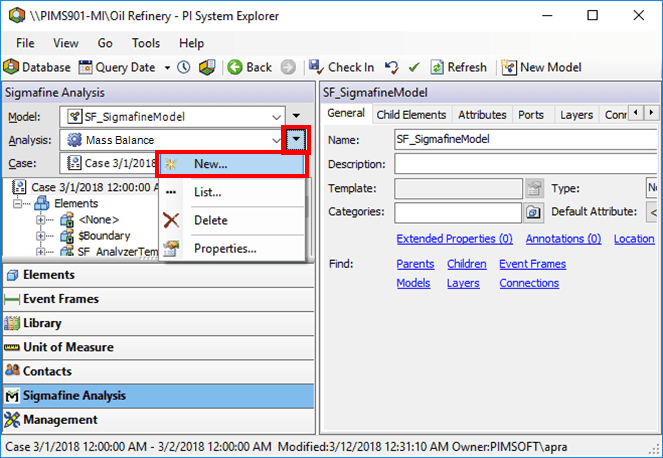663x458 pixels.
Task: Select the Elements folder in tree
Action: tap(76, 203)
